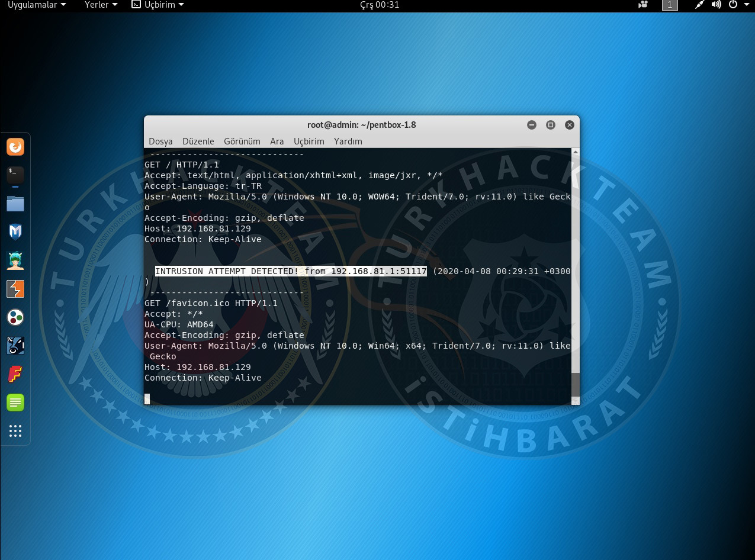The width and height of the screenshot is (755, 560).
Task: Click the highlighted INTRUSION ATTEMPT DETECTED text
Action: (291, 271)
